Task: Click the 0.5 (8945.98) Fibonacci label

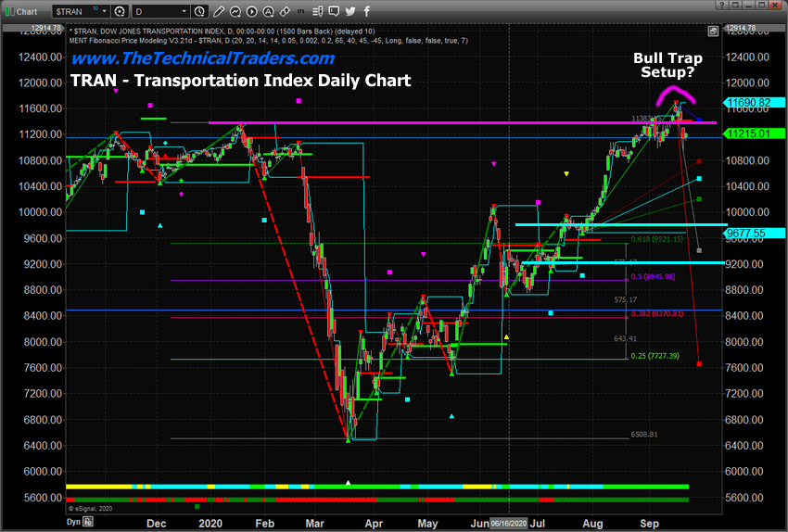Action: coord(653,277)
